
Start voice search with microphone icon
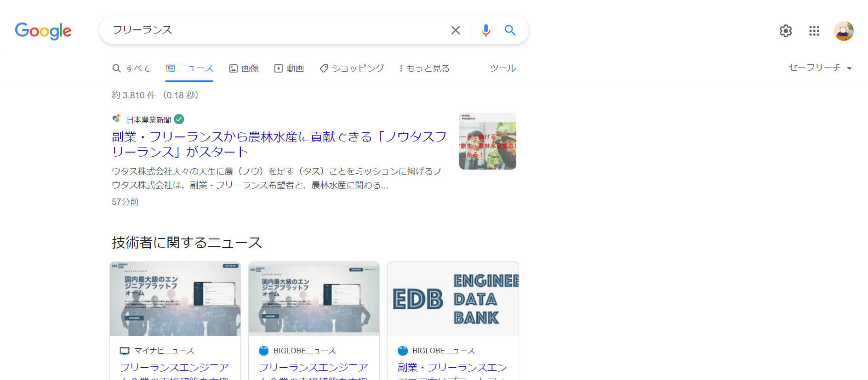[486, 30]
